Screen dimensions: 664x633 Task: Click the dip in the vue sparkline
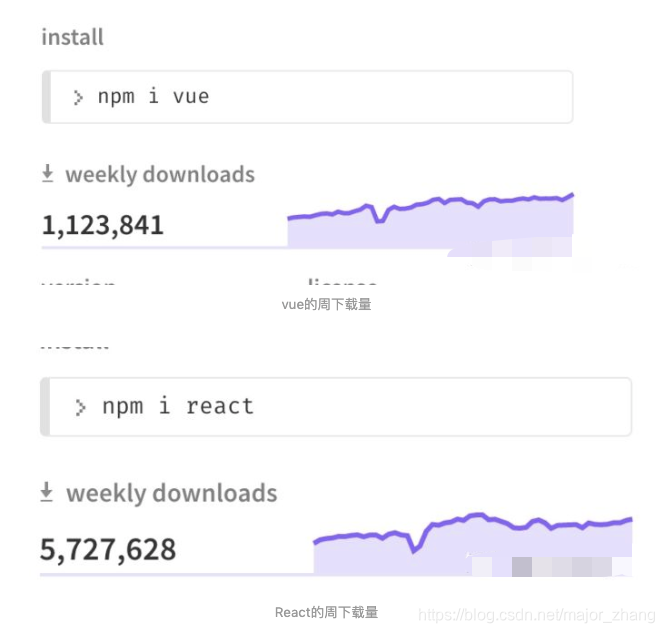pyautogui.click(x=379, y=219)
